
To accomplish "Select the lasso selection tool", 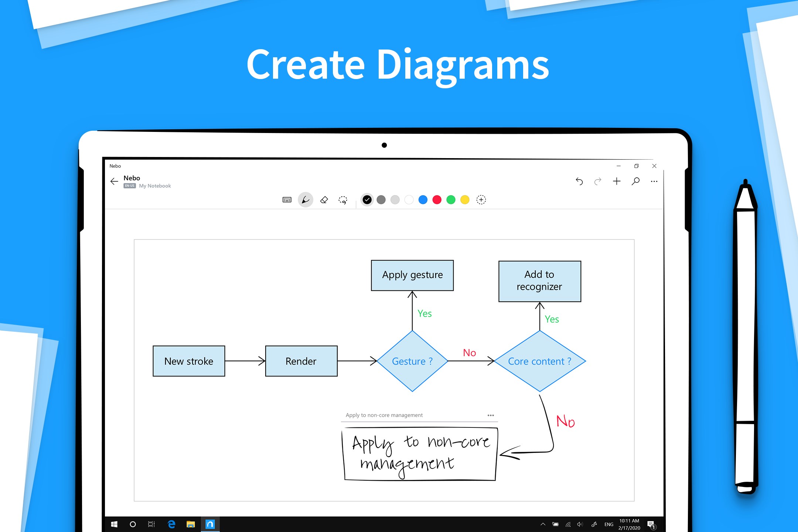I will (x=343, y=200).
